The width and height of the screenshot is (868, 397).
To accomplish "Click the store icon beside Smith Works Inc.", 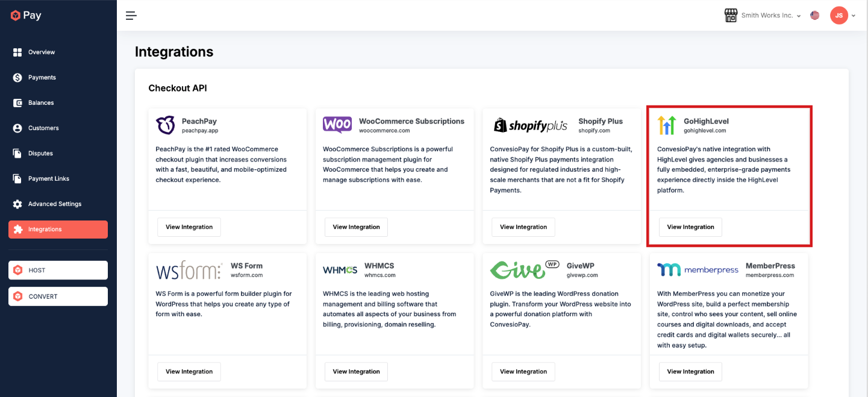I will point(731,16).
